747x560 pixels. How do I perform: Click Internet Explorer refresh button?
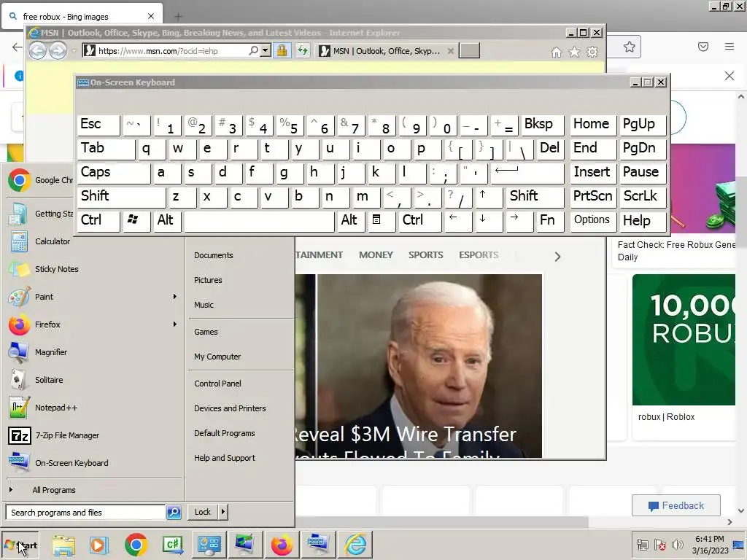pos(303,50)
